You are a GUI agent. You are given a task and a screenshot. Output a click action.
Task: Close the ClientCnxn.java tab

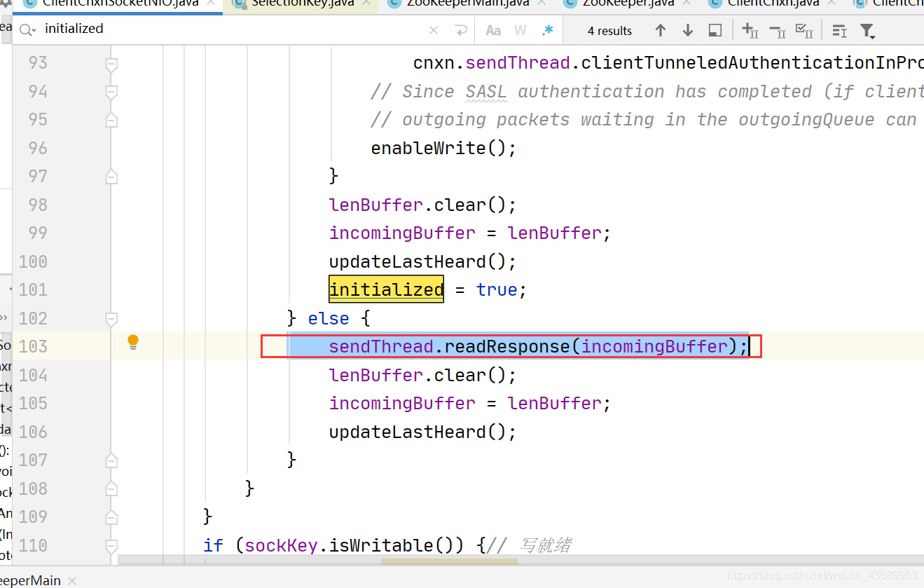(x=832, y=4)
